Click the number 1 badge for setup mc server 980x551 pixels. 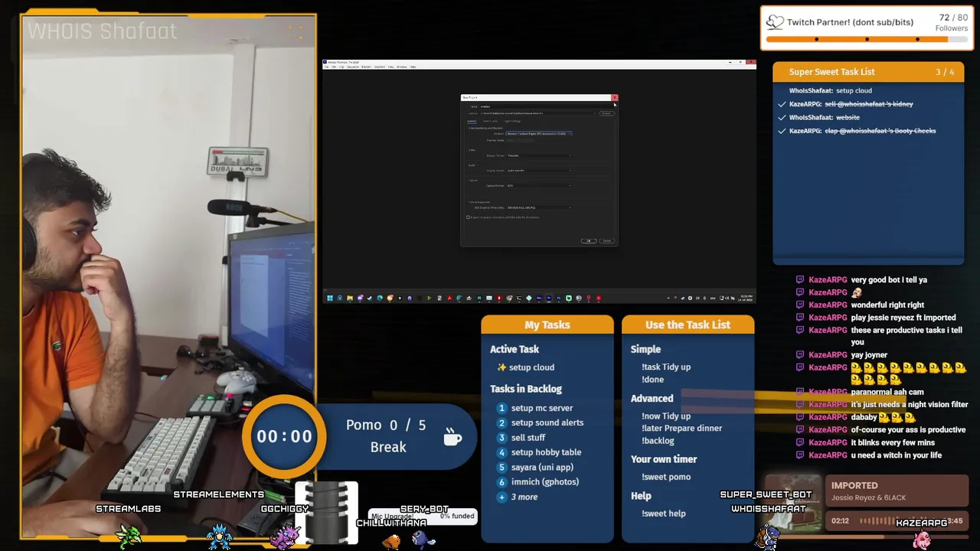coord(501,408)
